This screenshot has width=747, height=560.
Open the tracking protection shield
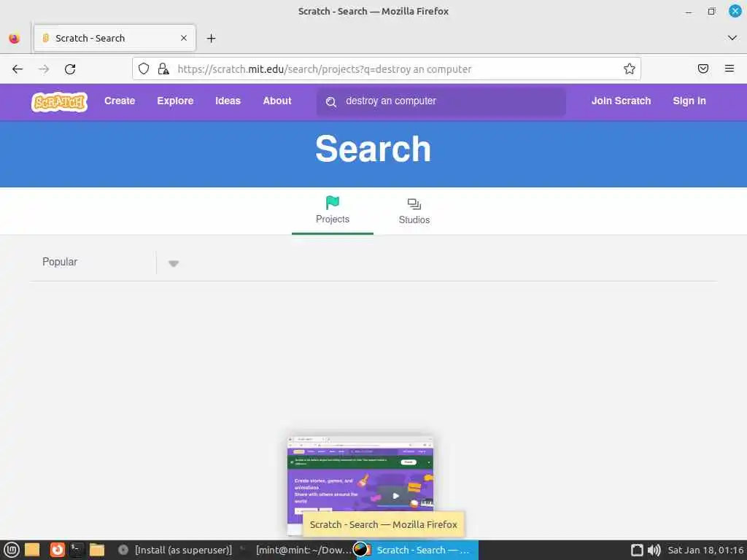(144, 69)
